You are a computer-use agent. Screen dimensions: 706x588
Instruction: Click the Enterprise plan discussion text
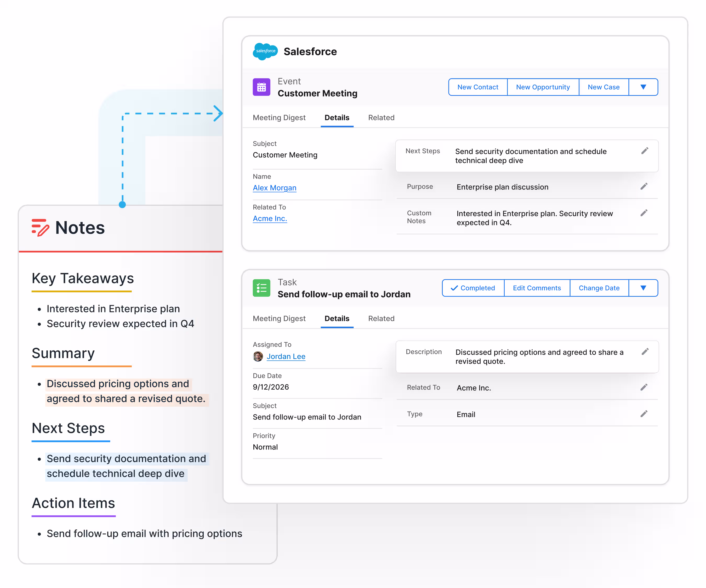click(x=502, y=187)
